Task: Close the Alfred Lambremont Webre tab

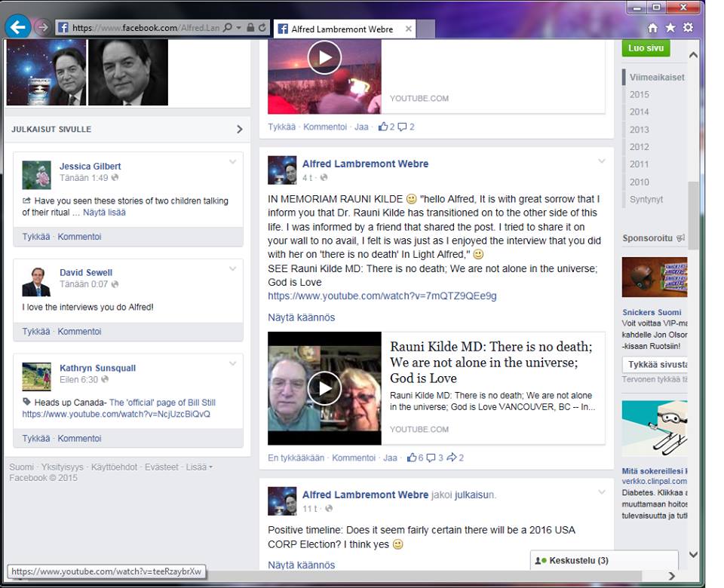Action: click(x=408, y=29)
